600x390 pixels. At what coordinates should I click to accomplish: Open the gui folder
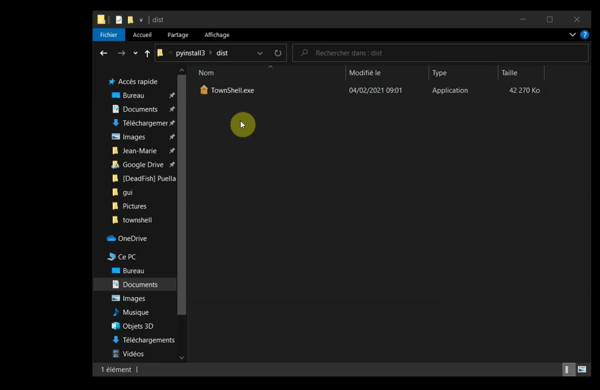click(127, 192)
